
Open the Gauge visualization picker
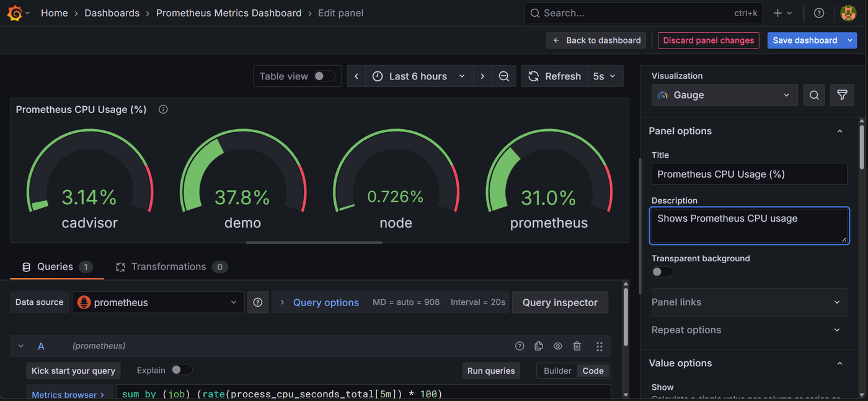click(x=725, y=95)
